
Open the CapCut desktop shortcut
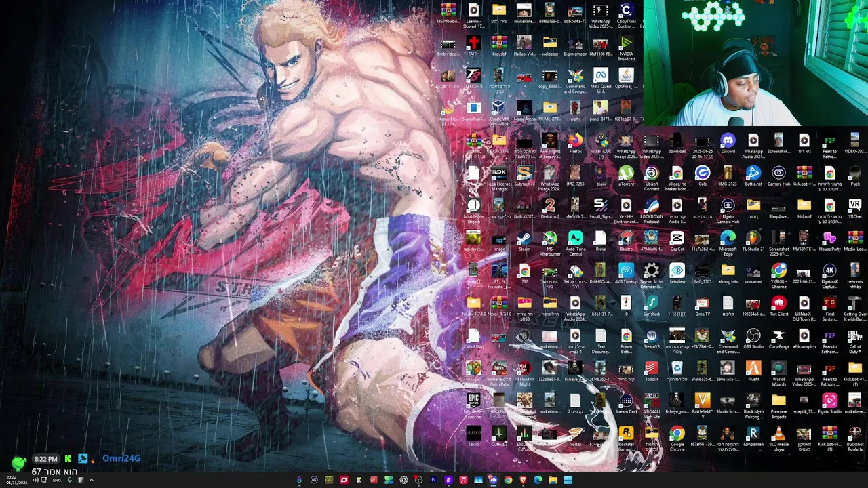677,242
